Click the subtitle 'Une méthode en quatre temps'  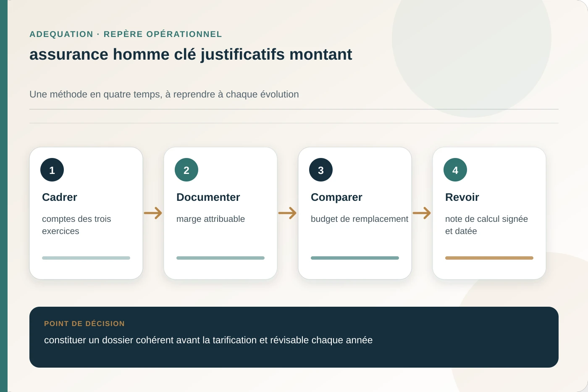95,94
